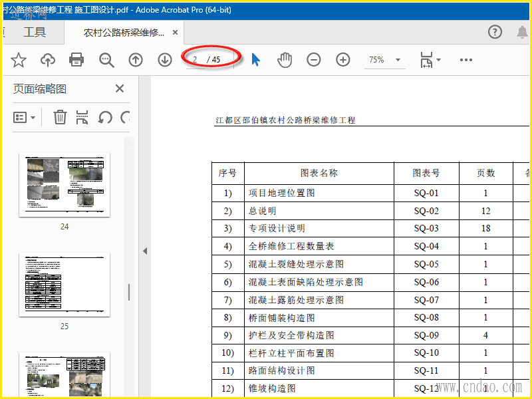Screen dimensions: 532x399
Task: Click the 页面缩略图 panel title
Action: pos(40,89)
